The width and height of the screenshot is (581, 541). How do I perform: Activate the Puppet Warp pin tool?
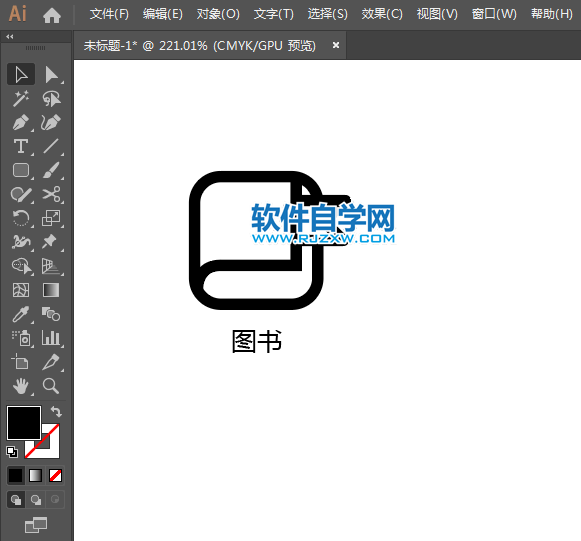coord(51,242)
